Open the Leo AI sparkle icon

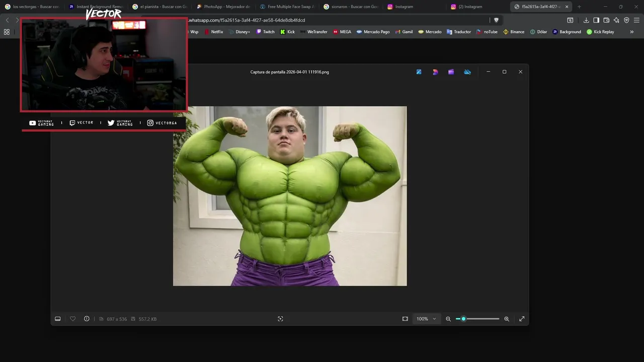(616, 20)
